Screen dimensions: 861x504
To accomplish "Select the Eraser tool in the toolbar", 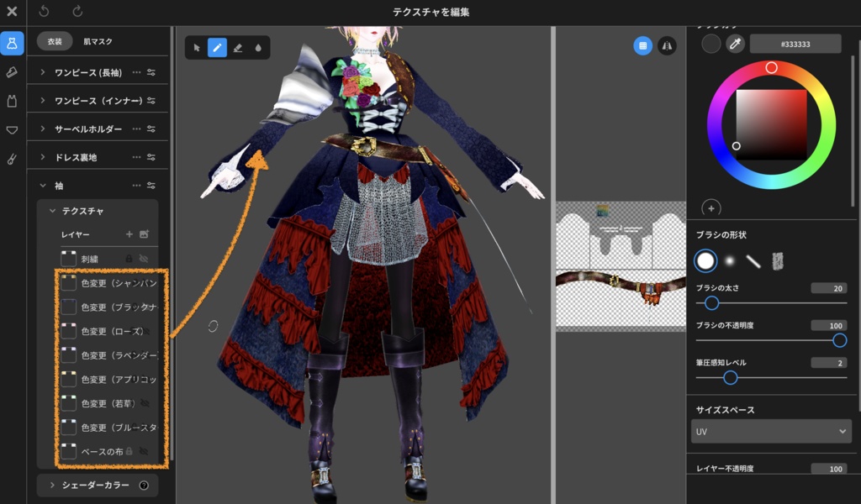I will pyautogui.click(x=238, y=48).
